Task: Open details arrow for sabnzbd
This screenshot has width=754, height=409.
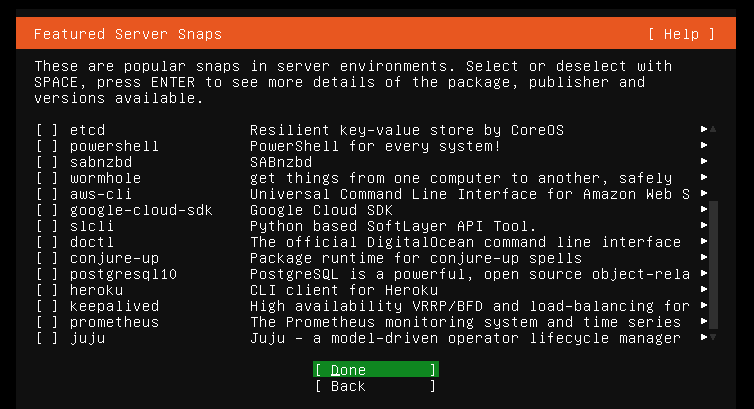Action: point(704,161)
